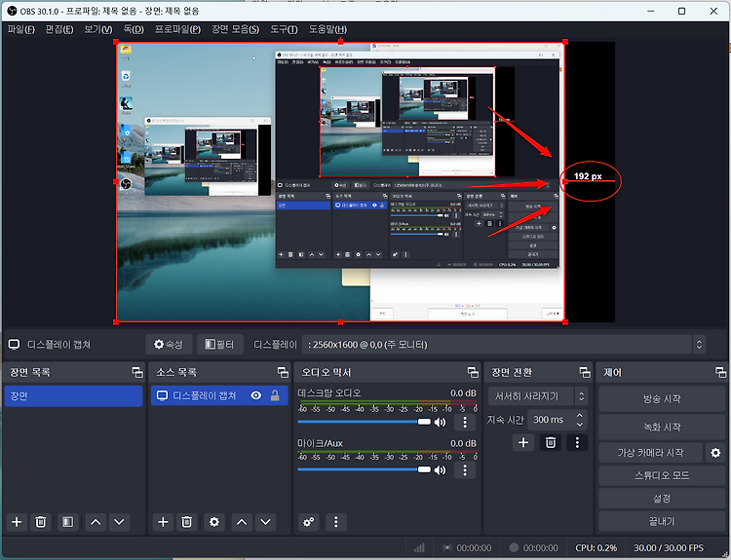The width and height of the screenshot is (731, 560).
Task: Adjust 마이크/Aux volume slider
Action: (x=365, y=469)
